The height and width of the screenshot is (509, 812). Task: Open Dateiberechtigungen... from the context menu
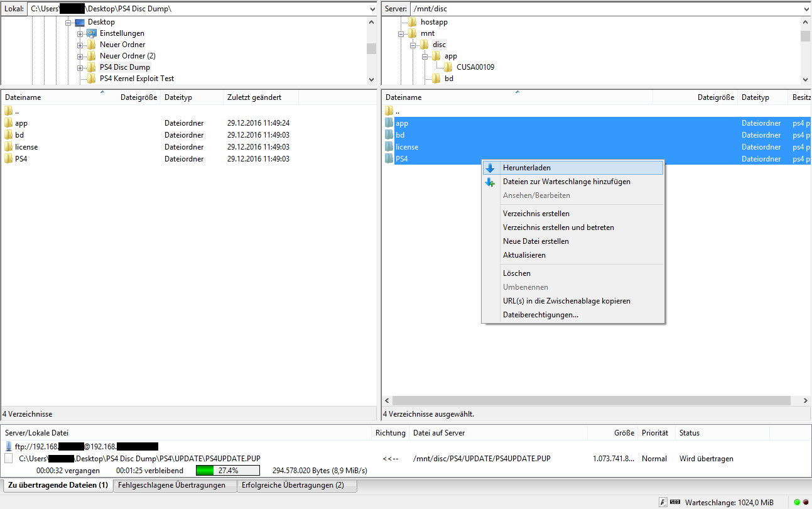click(x=573, y=315)
